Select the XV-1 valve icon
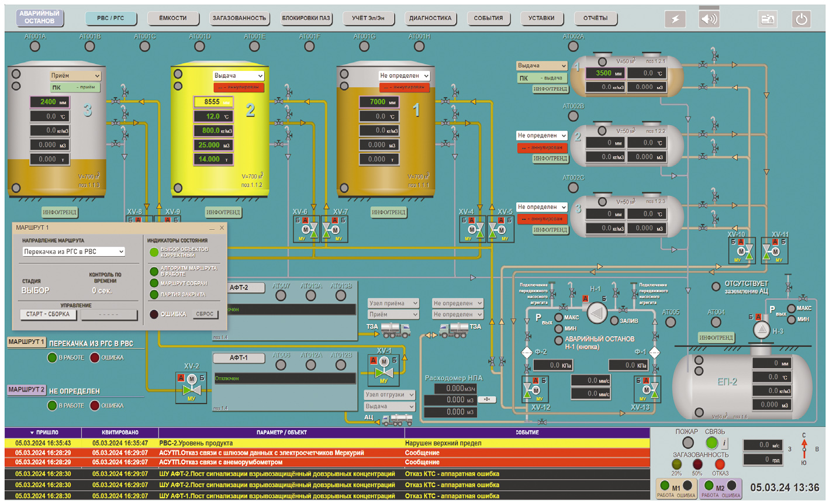 [x=384, y=368]
